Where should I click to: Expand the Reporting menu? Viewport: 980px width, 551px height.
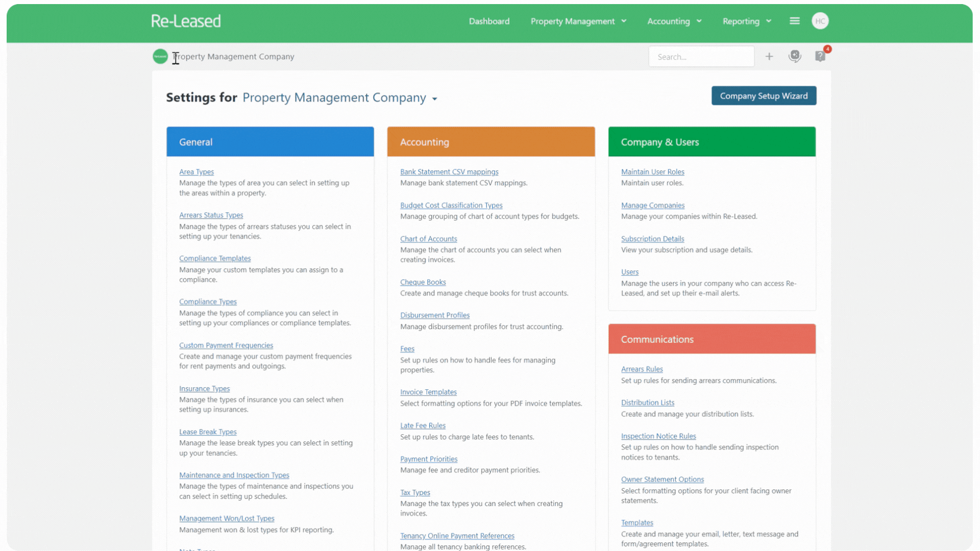(747, 21)
